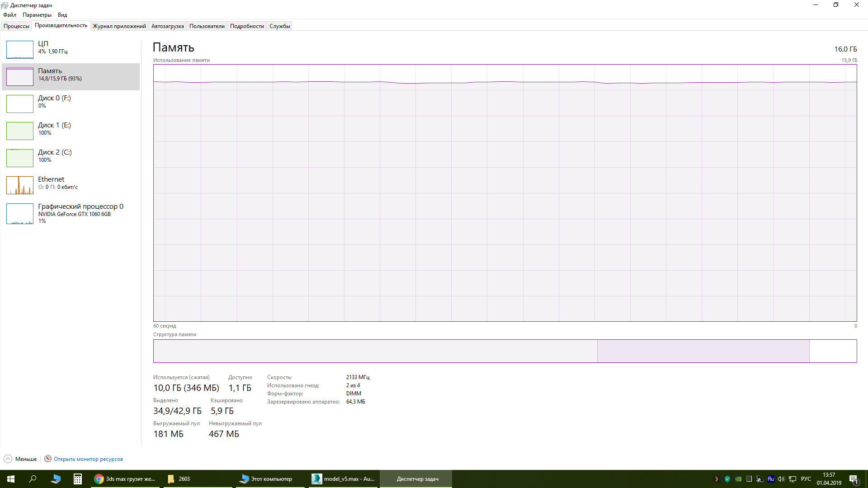The image size is (868, 488).
Task: Open the 2603 folder taskbar button
Action: [198, 479]
